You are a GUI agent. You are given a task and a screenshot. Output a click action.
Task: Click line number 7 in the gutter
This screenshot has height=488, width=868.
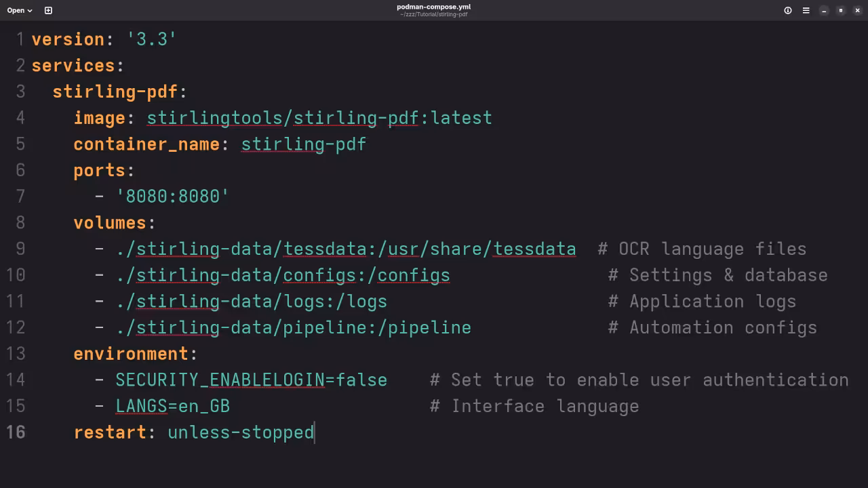pos(20,196)
